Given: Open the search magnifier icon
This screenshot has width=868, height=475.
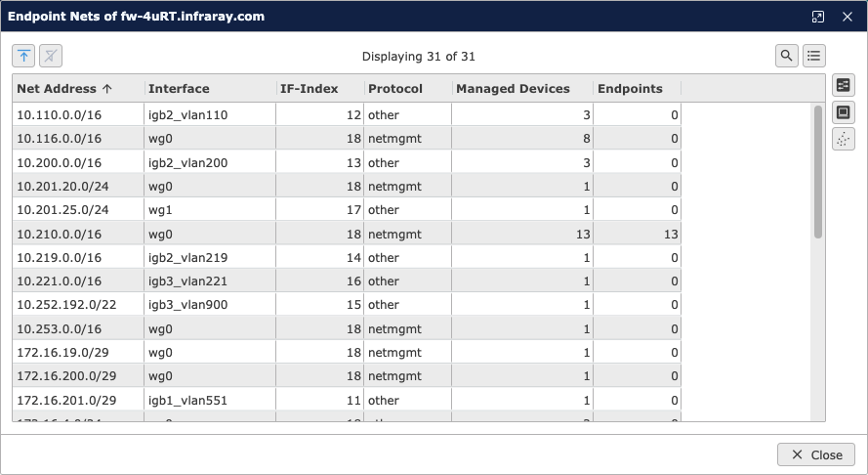Looking at the screenshot, I should (787, 56).
